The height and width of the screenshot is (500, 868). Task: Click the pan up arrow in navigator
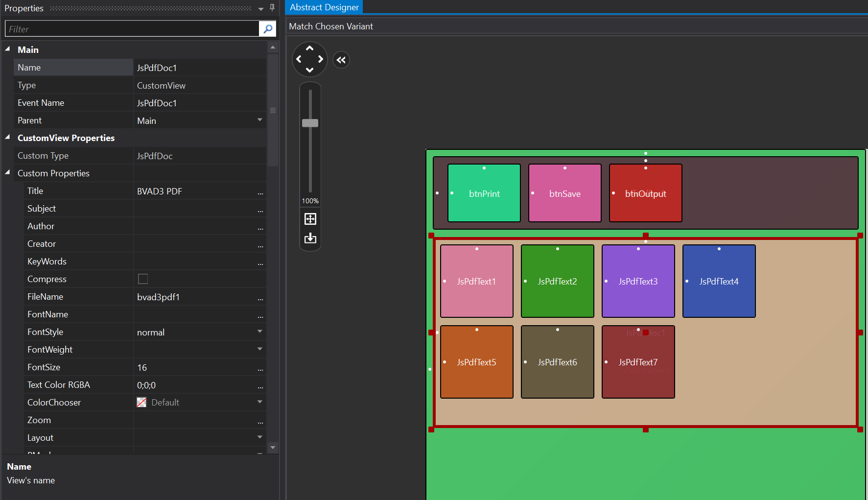[309, 48]
